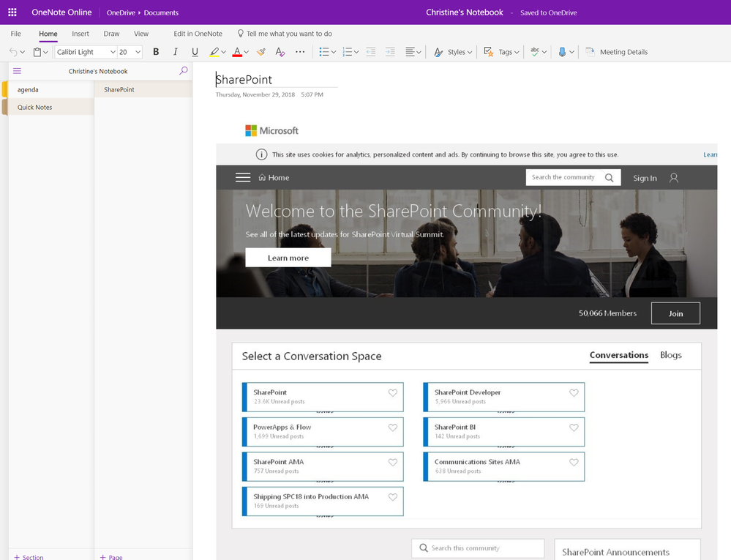Open the more formatting options ellipsis

[x=300, y=52]
